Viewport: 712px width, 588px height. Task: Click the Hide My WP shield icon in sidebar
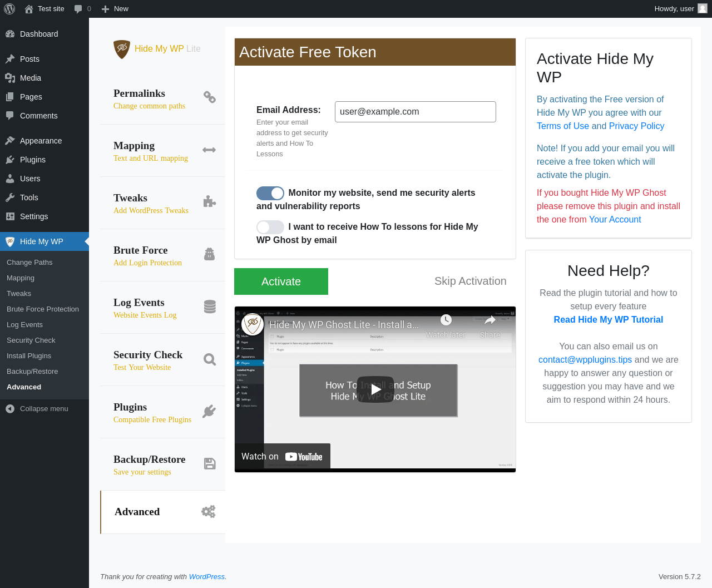coord(10,241)
